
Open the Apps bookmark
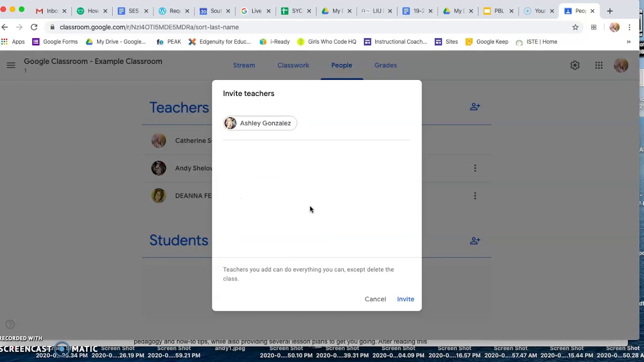point(13,42)
